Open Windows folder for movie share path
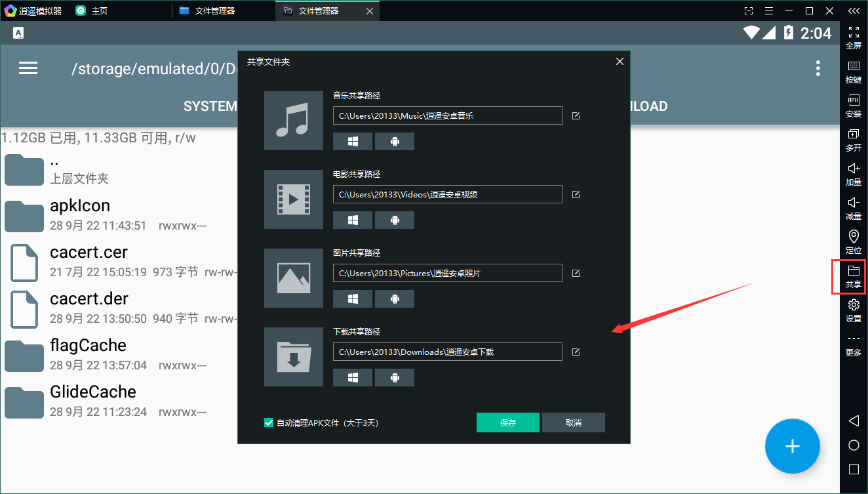This screenshot has height=494, width=868. click(x=353, y=220)
